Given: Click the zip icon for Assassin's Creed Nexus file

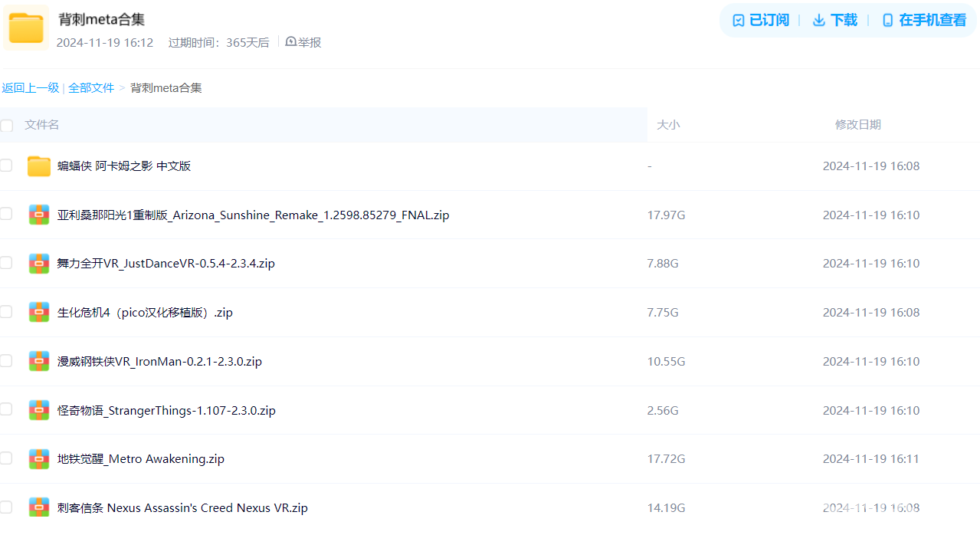Looking at the screenshot, I should coord(39,507).
